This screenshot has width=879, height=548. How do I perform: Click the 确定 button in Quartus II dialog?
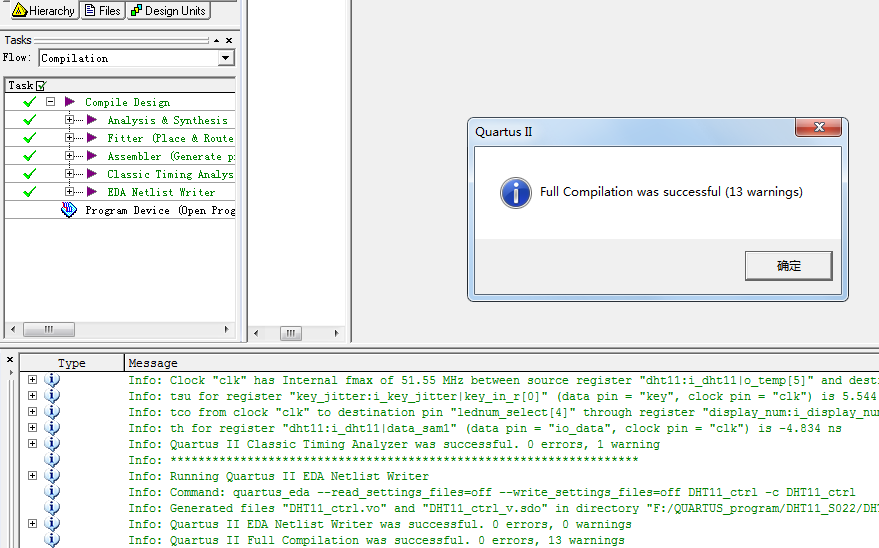click(788, 266)
